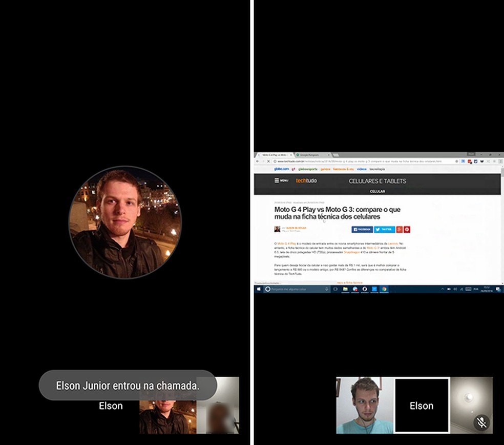Open Action Center from the system tray
This screenshot has width=504, height=445.
point(498,289)
